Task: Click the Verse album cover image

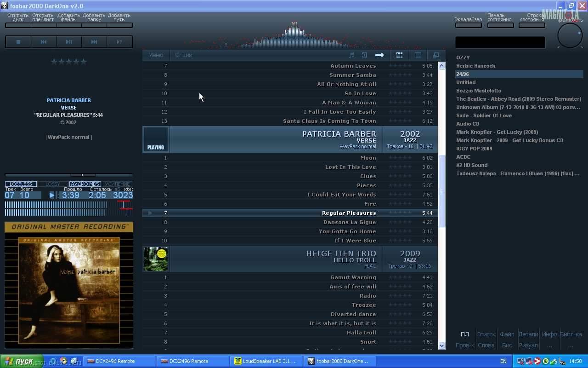Action: [x=69, y=285]
